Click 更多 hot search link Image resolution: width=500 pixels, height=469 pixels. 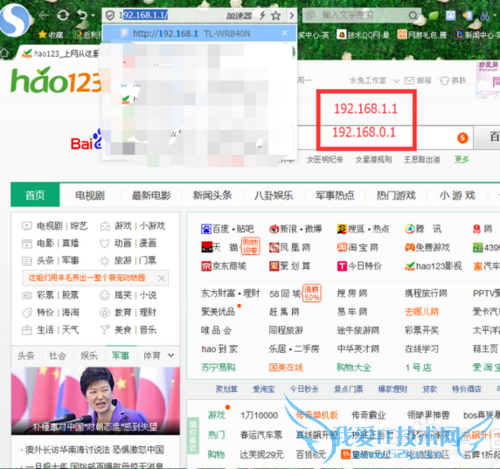coord(462,160)
